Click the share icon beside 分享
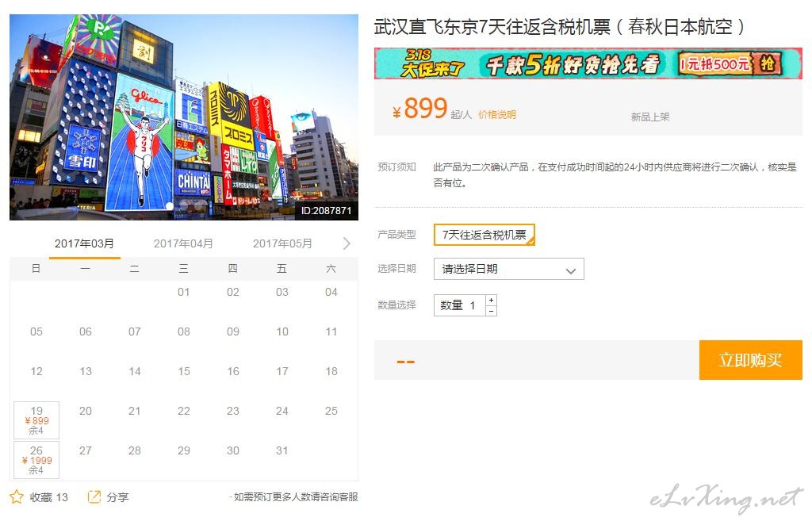 (94, 497)
